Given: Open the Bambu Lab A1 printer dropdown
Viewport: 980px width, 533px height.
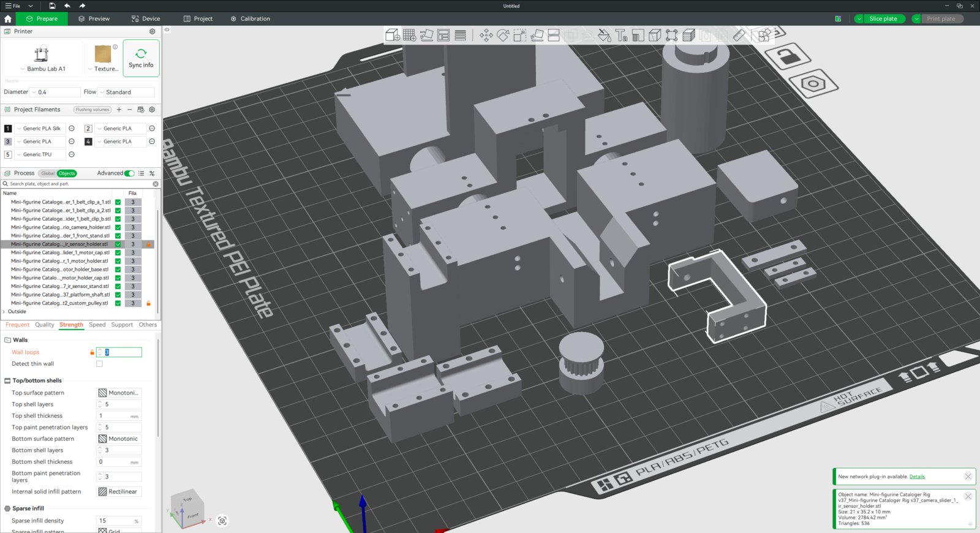Looking at the screenshot, I should point(42,58).
